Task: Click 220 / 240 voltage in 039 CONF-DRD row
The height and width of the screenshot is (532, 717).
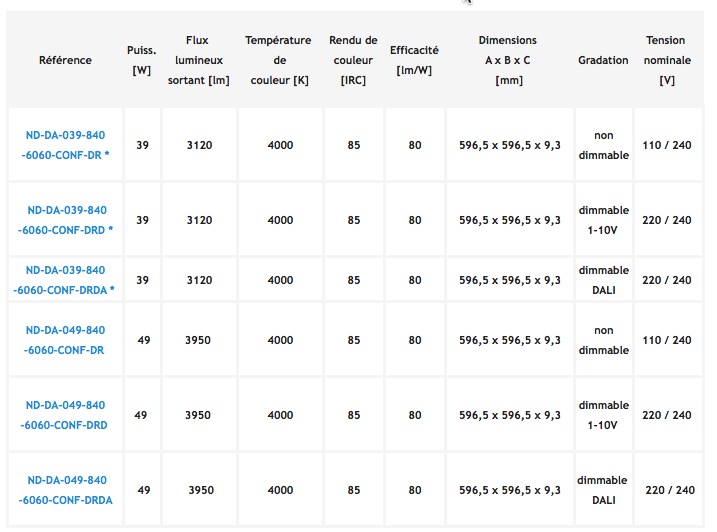Action: [667, 220]
